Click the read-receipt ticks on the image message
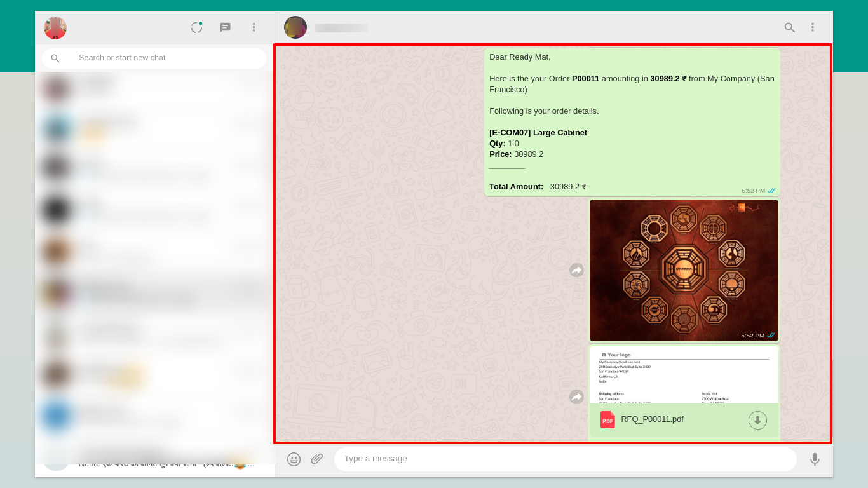This screenshot has height=488, width=868. pyautogui.click(x=771, y=335)
